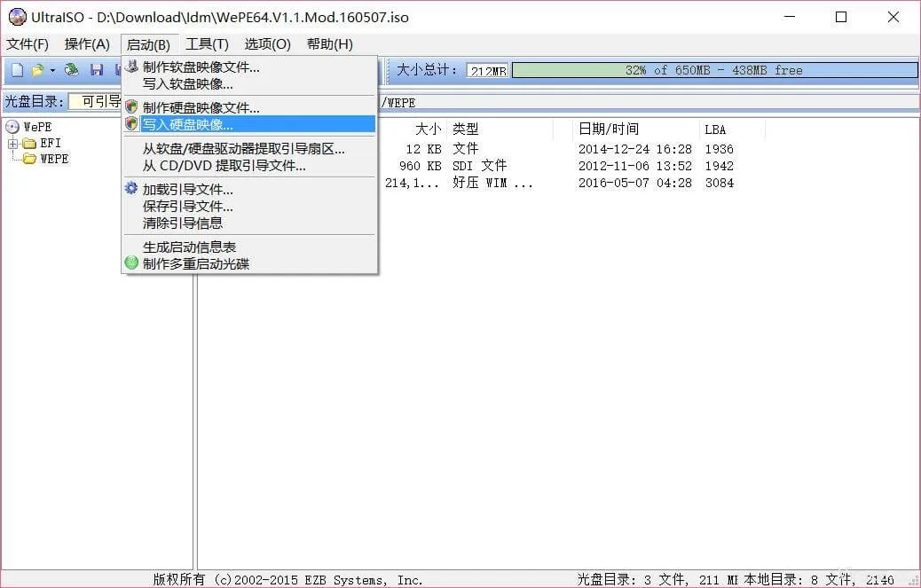
Task: Click the Open folder toolbar icon
Action: [x=37, y=70]
